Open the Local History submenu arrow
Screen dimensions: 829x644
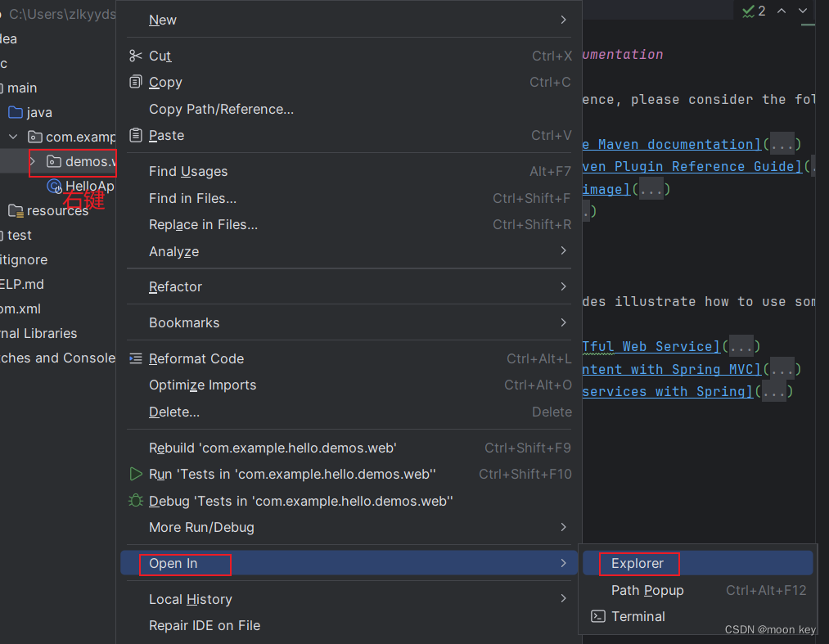(x=564, y=598)
